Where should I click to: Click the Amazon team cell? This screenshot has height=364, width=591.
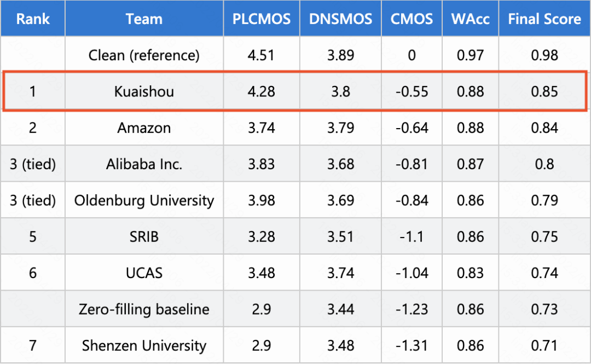coord(144,128)
